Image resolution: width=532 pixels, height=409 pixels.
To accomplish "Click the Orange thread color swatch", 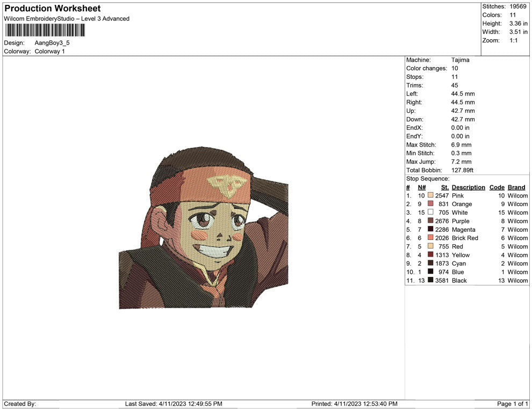I will (x=430, y=203).
